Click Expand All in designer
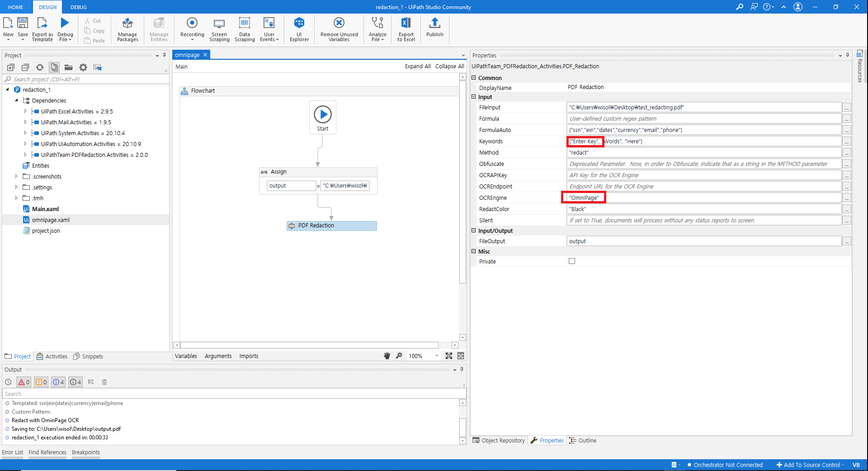The width and height of the screenshot is (868, 471). pyautogui.click(x=418, y=66)
